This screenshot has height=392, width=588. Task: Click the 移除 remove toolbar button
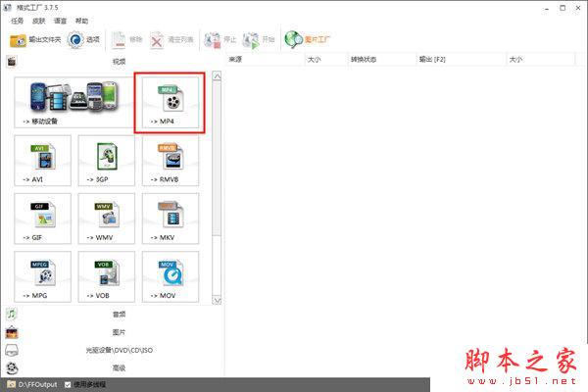126,39
